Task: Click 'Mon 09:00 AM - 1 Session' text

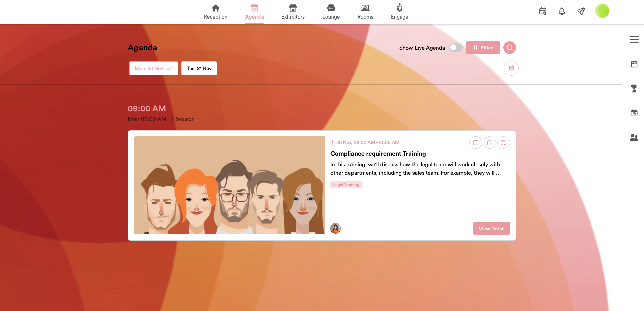Action: point(161,119)
